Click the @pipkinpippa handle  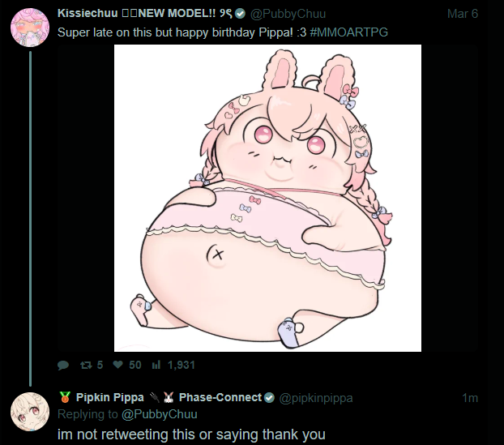[x=316, y=398]
